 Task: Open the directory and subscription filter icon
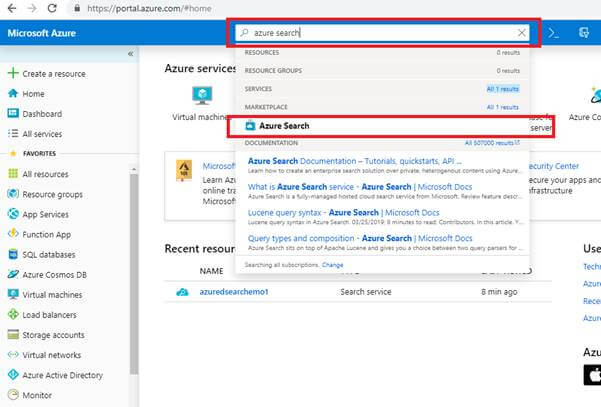(x=584, y=33)
